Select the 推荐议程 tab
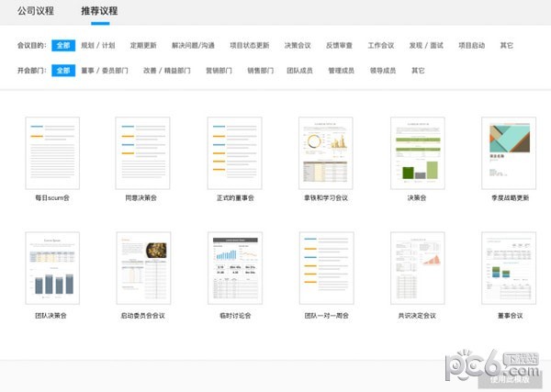551x392 pixels. [x=98, y=12]
